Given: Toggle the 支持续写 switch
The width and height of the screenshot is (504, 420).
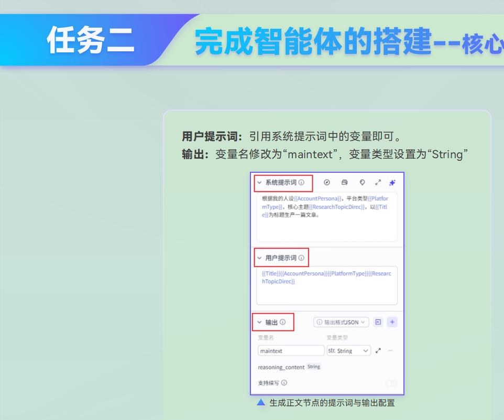Looking at the screenshot, I should (391, 383).
